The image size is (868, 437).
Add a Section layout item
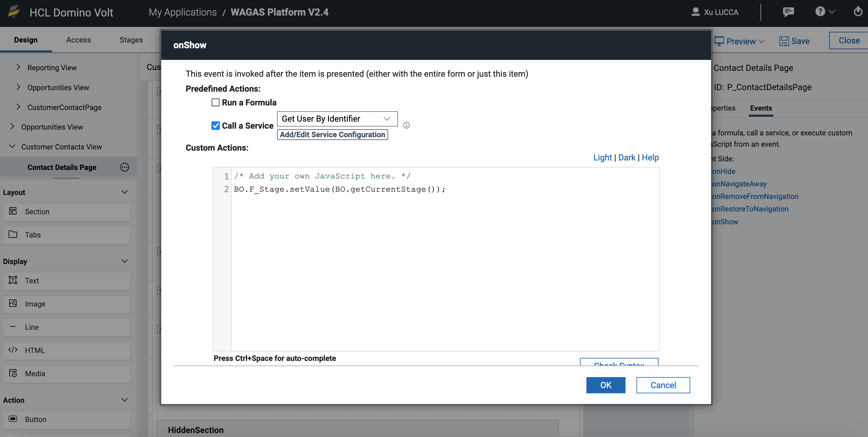click(66, 212)
